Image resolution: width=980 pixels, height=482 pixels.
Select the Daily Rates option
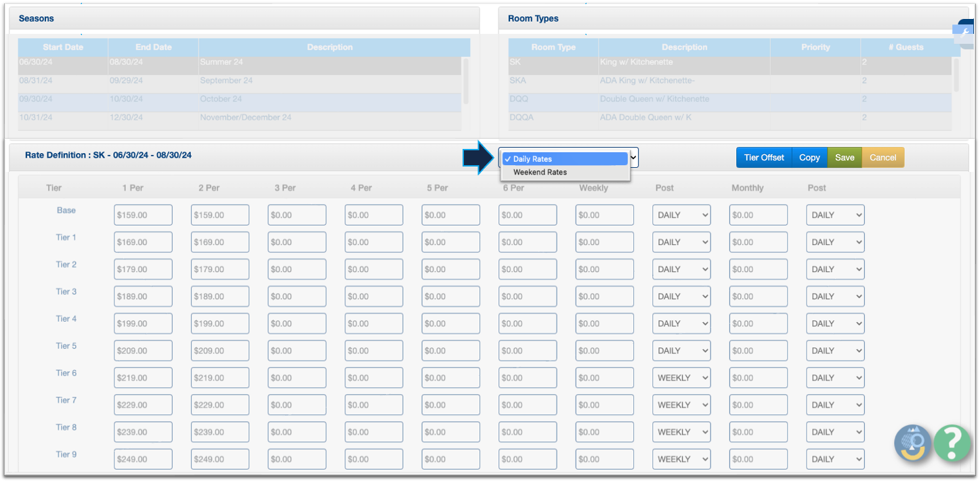[x=532, y=159]
